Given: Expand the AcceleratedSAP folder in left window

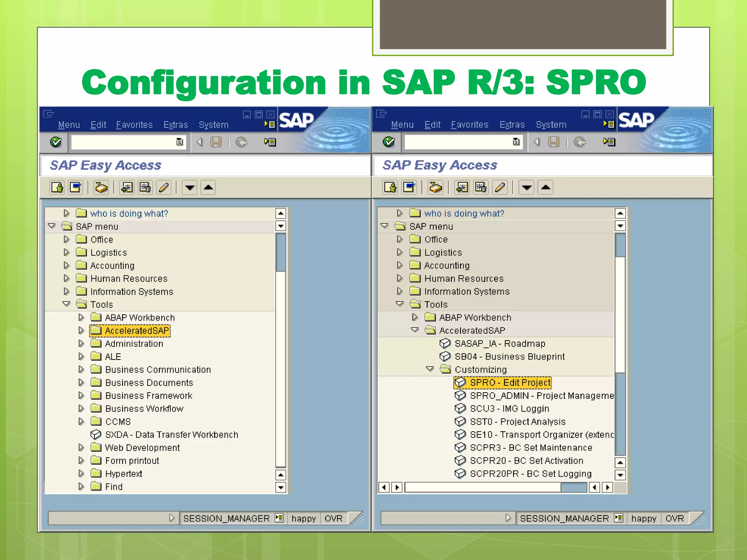Looking at the screenshot, I should pyautogui.click(x=81, y=330).
